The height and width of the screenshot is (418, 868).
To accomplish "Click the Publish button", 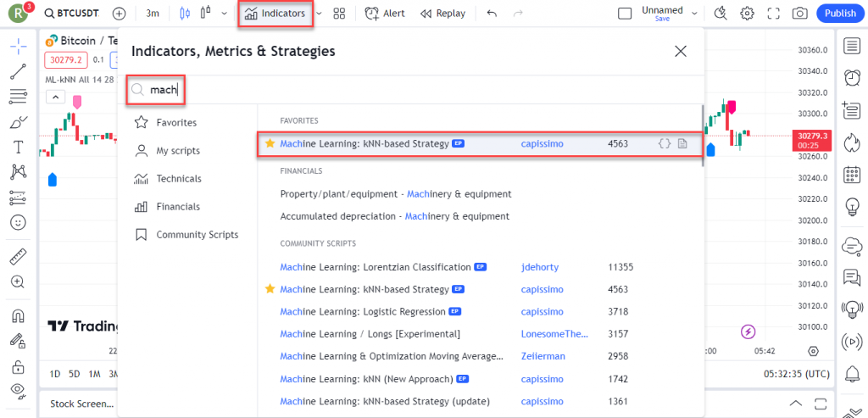I will pos(840,14).
